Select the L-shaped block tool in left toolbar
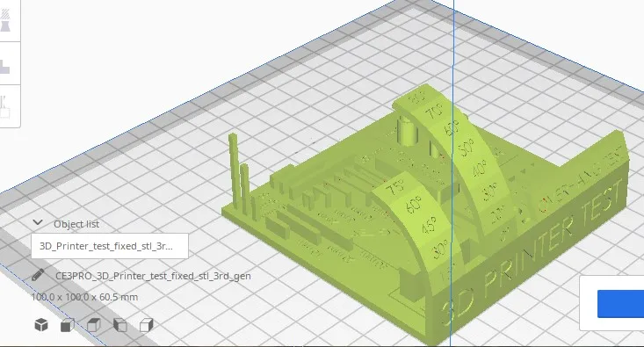The height and width of the screenshot is (347, 644). pos(5,67)
